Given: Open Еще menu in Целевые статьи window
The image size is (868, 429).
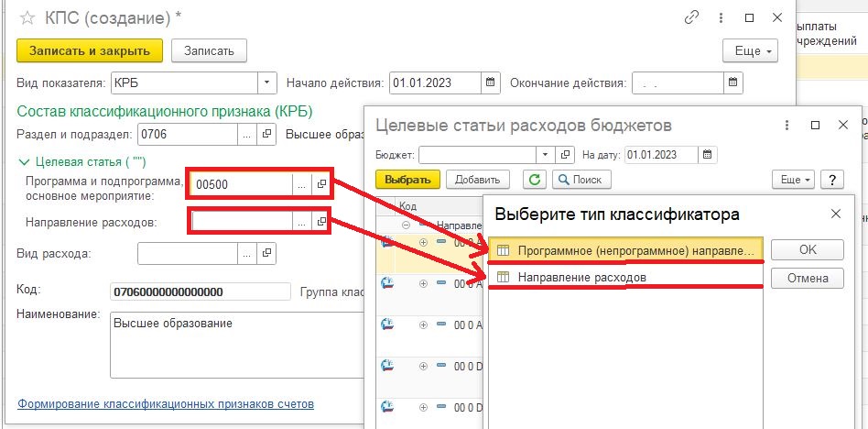Looking at the screenshot, I should point(793,180).
